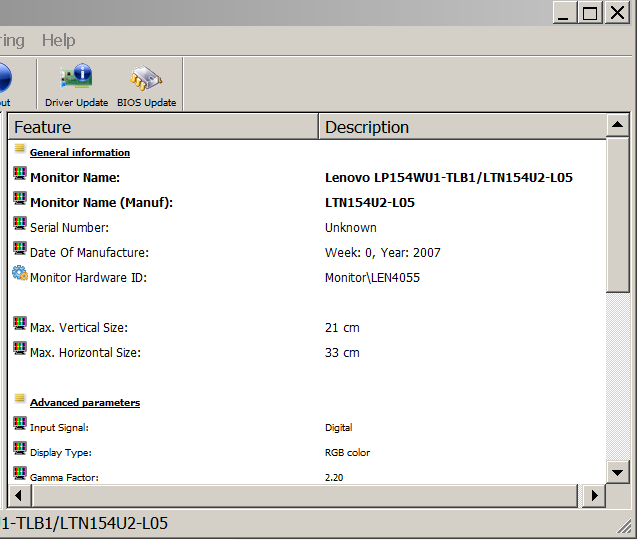Click the vertical scrollbar thumb
This screenshot has width=637, height=540.
click(x=618, y=215)
